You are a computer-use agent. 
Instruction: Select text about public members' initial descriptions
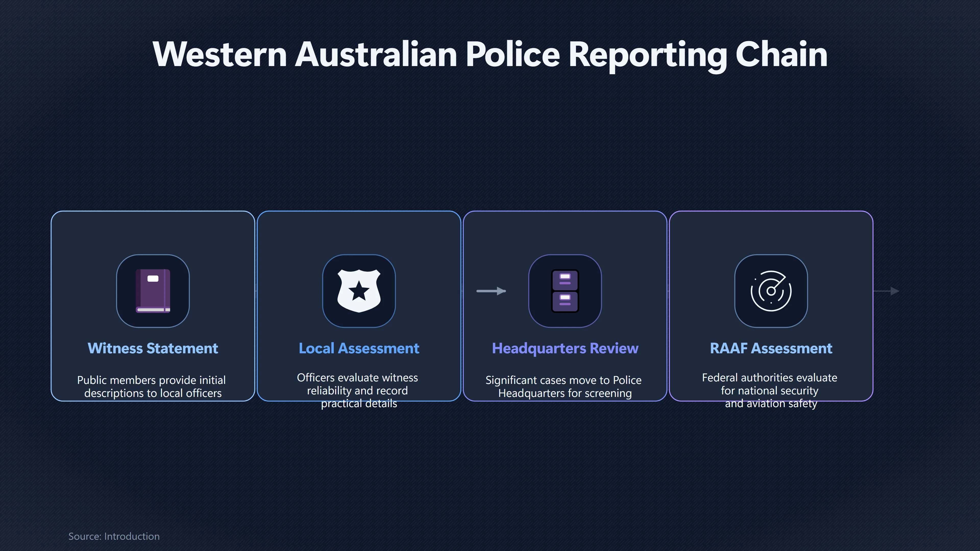tap(152, 386)
